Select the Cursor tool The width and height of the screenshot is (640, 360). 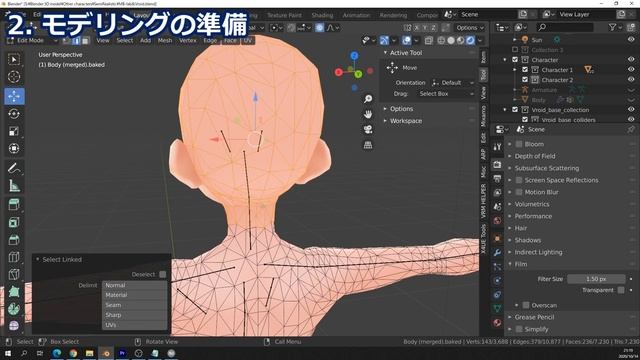point(14,77)
